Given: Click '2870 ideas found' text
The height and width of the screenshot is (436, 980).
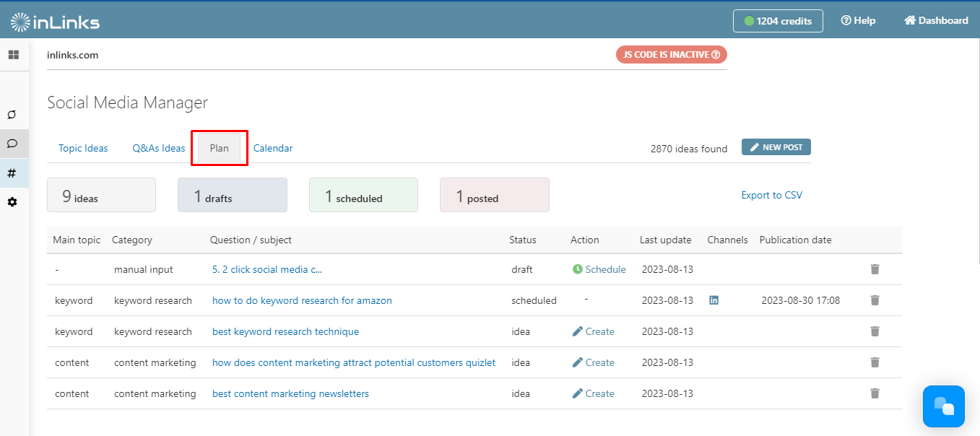Looking at the screenshot, I should click(x=689, y=149).
